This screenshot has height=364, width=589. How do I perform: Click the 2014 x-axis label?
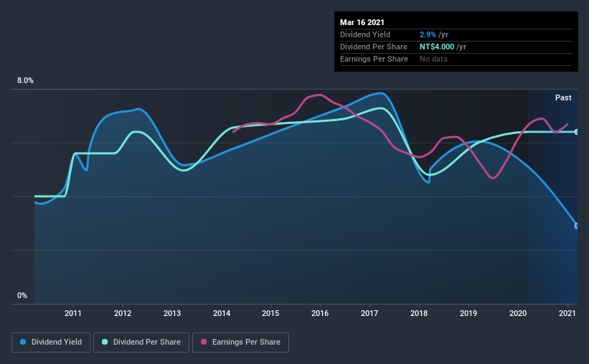(x=222, y=313)
